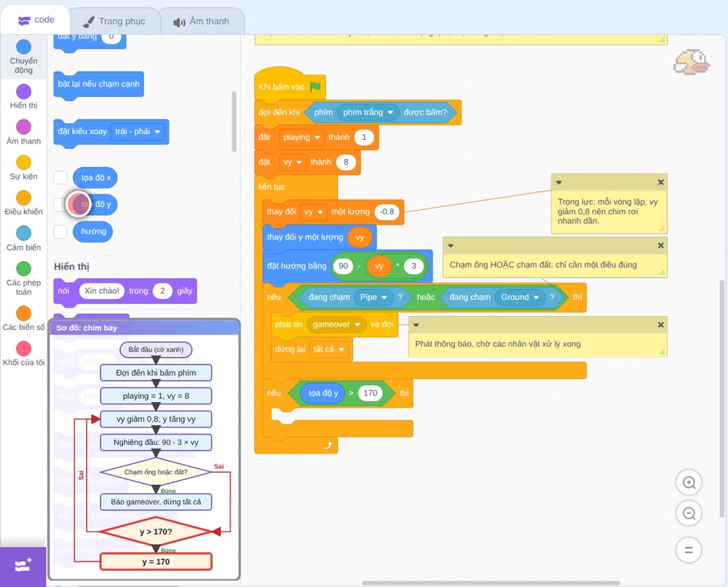Open the Điều khiển block category
The width and height of the screenshot is (728, 587).
(x=24, y=203)
